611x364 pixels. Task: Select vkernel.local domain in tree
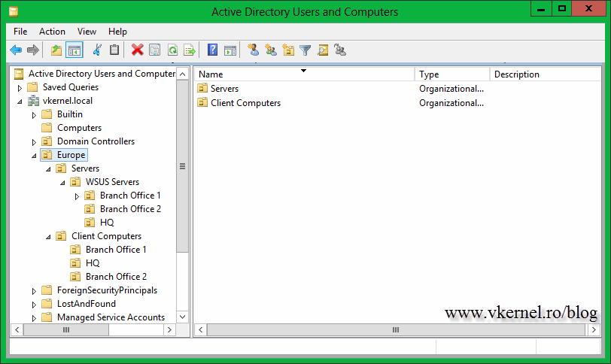point(68,101)
